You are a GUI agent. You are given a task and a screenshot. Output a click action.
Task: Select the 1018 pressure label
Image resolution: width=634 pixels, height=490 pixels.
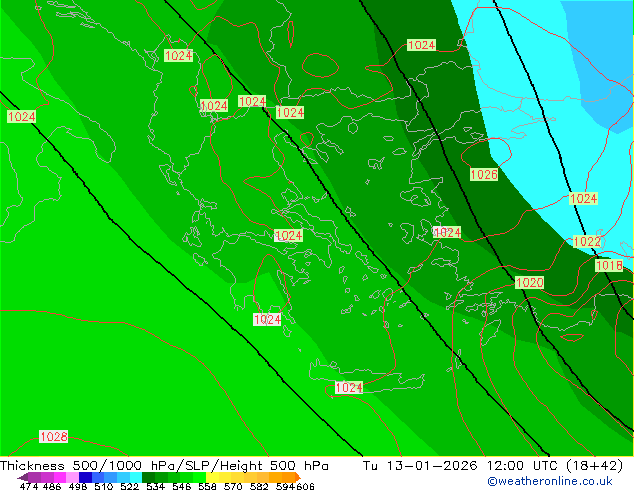tap(609, 266)
